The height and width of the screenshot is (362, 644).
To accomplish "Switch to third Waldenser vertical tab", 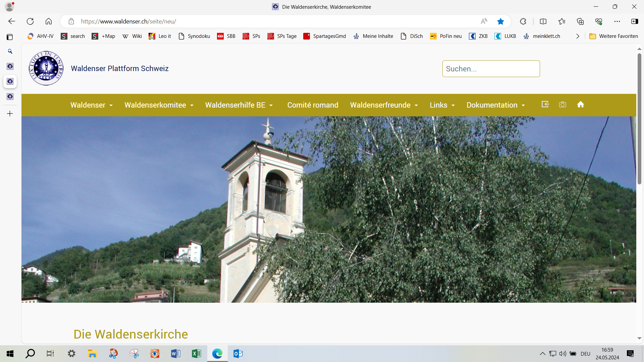I will tap(10, 97).
